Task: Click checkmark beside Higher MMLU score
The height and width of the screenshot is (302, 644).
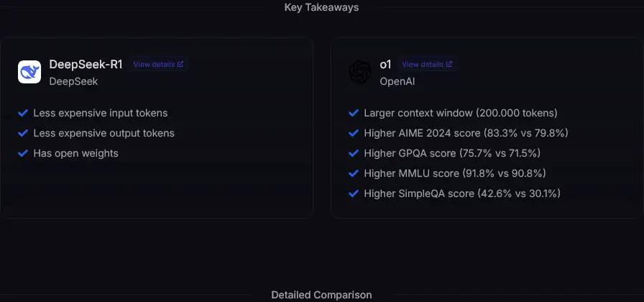Action: tap(354, 173)
